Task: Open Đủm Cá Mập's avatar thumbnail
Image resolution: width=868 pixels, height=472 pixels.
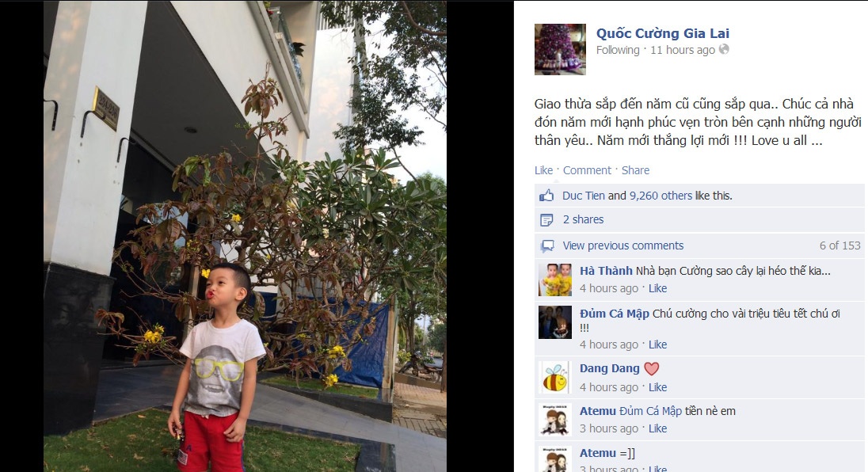Action: click(x=554, y=322)
